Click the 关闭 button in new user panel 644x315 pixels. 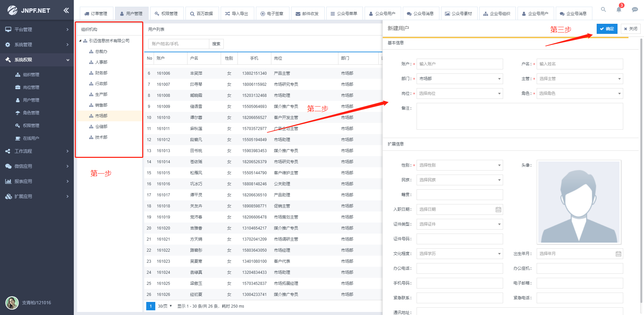point(631,29)
